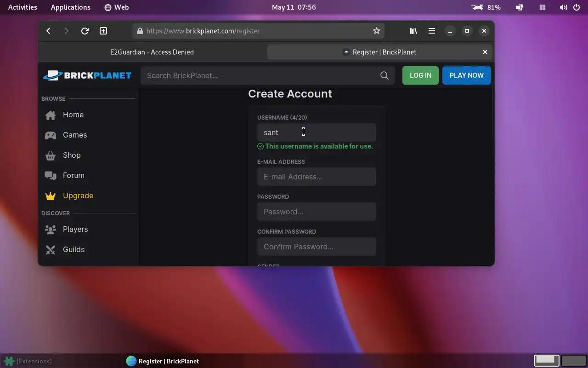The height and width of the screenshot is (368, 588).
Task: Click the browser address bar URL
Action: click(203, 31)
